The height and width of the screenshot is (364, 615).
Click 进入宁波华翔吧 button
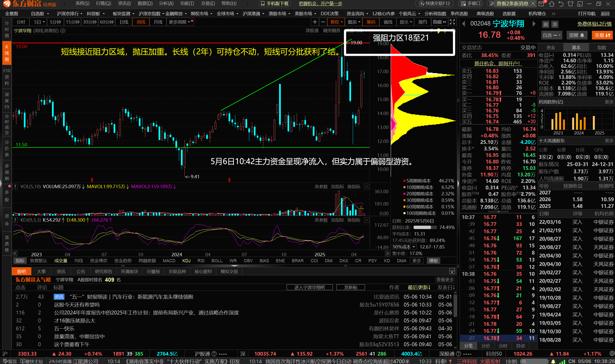309,287
